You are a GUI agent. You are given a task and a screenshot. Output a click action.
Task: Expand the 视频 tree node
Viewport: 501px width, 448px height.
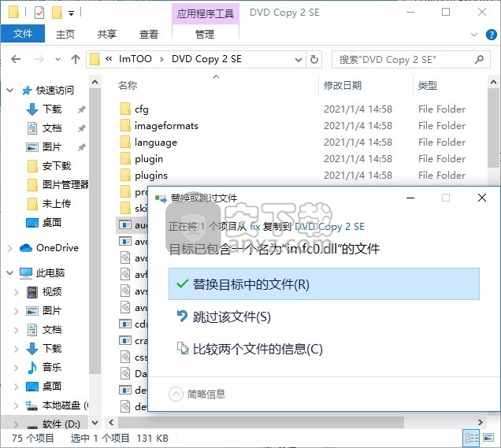click(x=17, y=291)
